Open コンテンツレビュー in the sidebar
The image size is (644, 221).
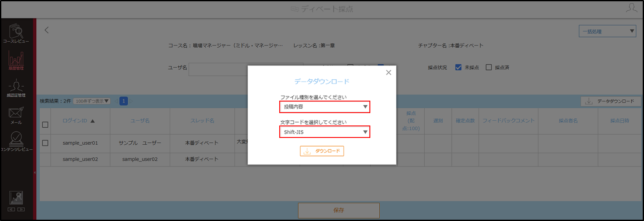click(16, 141)
